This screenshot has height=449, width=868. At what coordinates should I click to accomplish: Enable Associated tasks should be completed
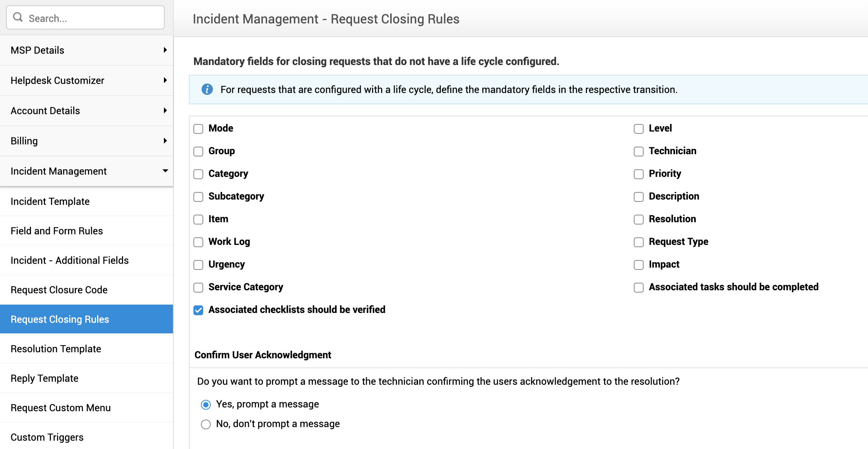[639, 288]
